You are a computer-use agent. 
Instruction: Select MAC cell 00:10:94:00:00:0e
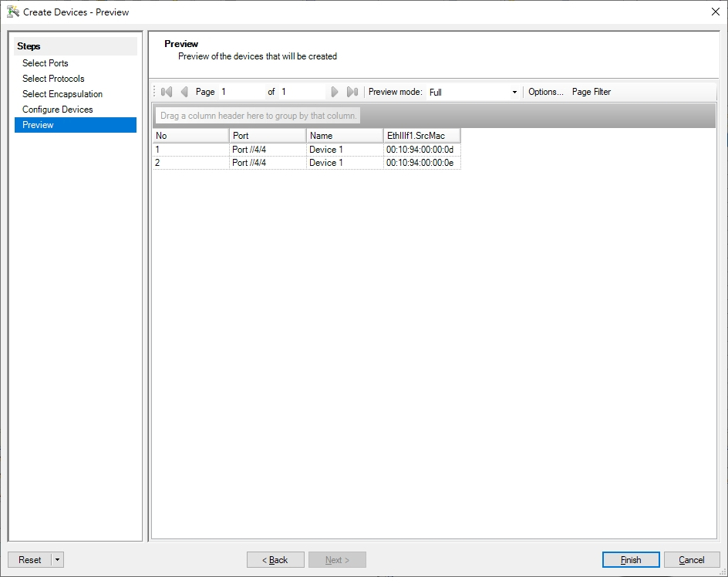422,163
